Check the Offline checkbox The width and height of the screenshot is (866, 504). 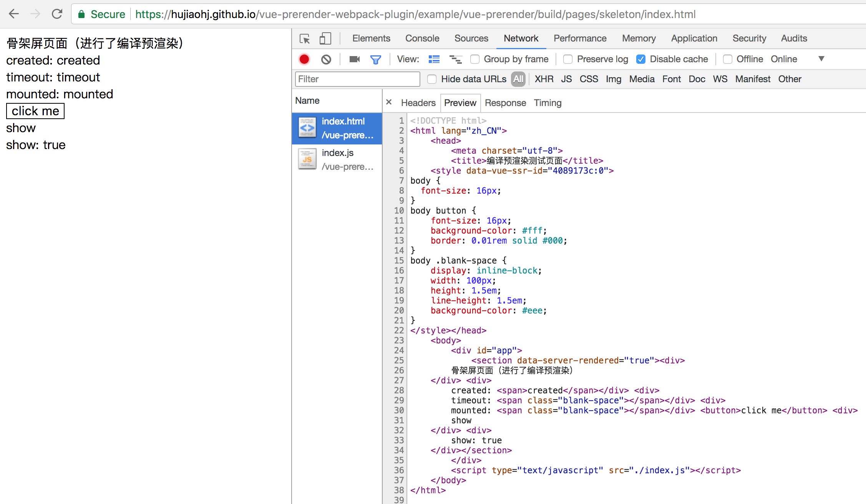(727, 59)
